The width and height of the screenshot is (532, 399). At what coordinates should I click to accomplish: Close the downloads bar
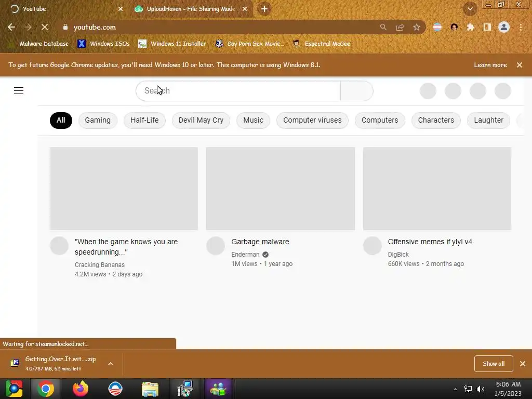point(523,364)
